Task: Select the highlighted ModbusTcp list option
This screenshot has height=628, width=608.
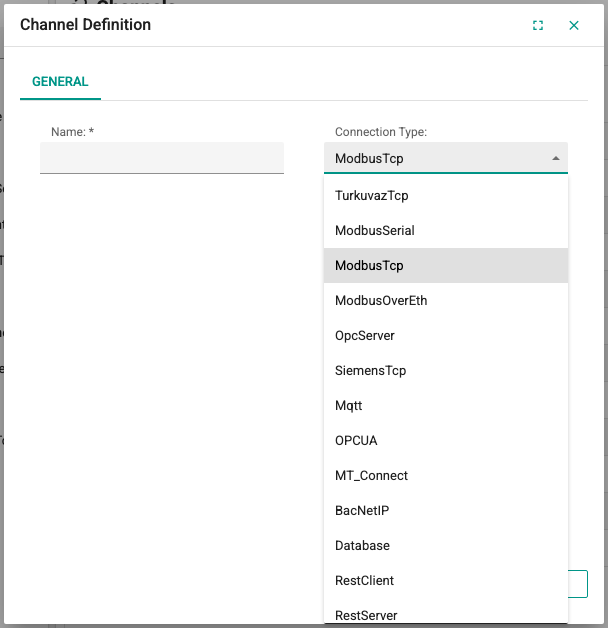Action: (x=446, y=266)
